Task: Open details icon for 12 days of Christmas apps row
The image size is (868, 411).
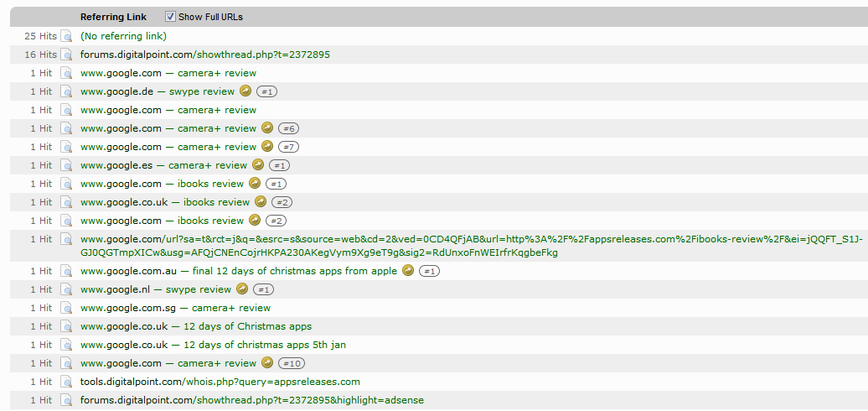Action: 66,327
